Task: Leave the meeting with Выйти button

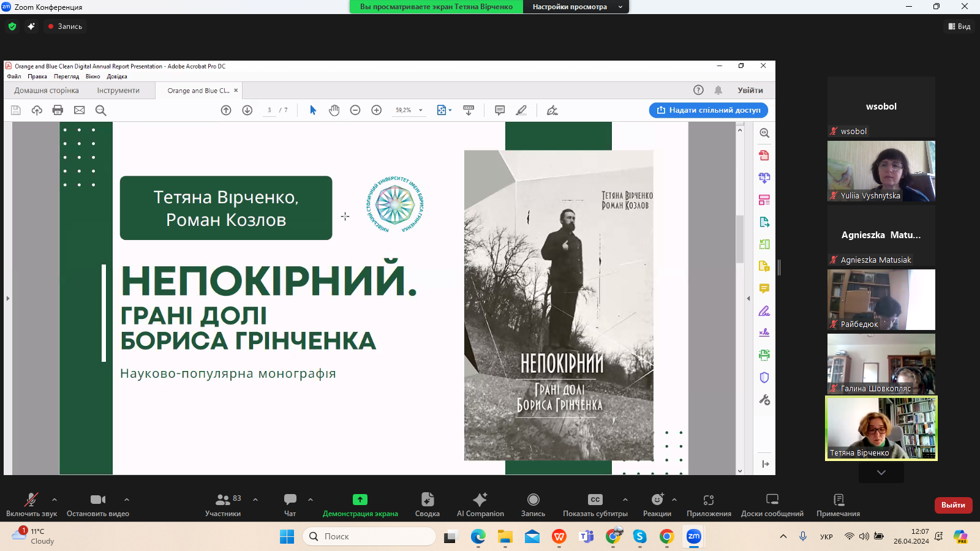Action: coord(953,505)
